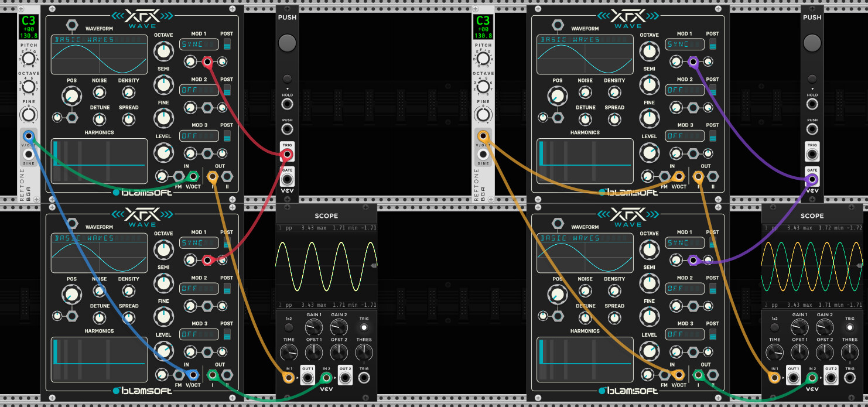Toggle TRIG light button on right Scope

(x=850, y=328)
